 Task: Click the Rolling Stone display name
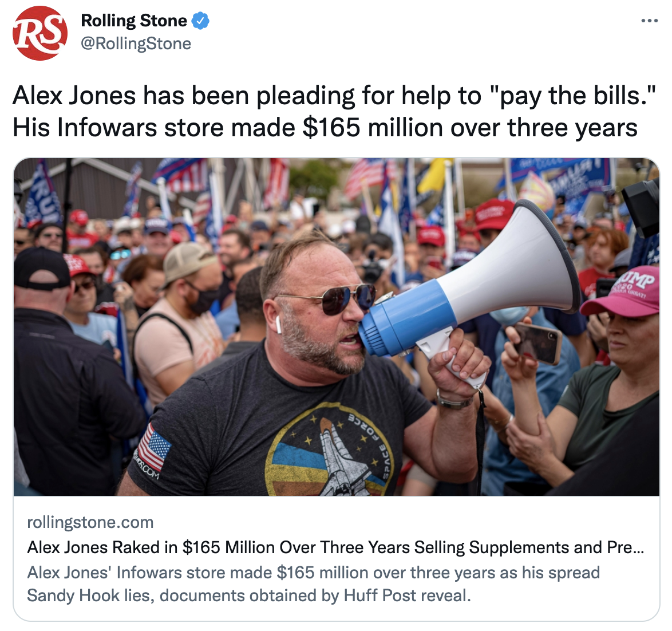[134, 21]
